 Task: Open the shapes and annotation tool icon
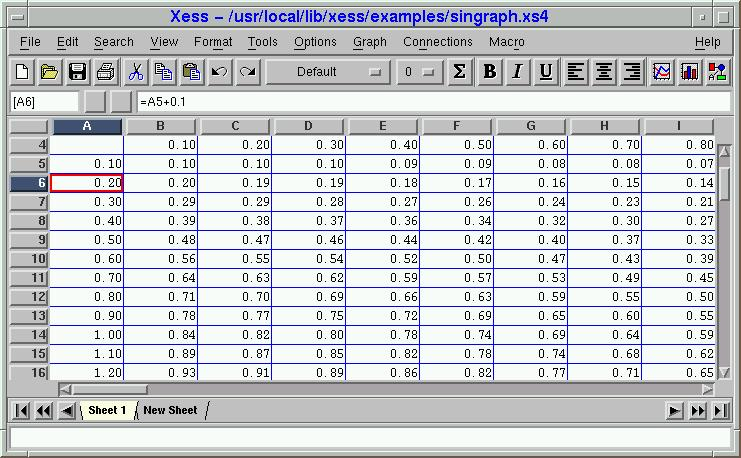(x=717, y=72)
